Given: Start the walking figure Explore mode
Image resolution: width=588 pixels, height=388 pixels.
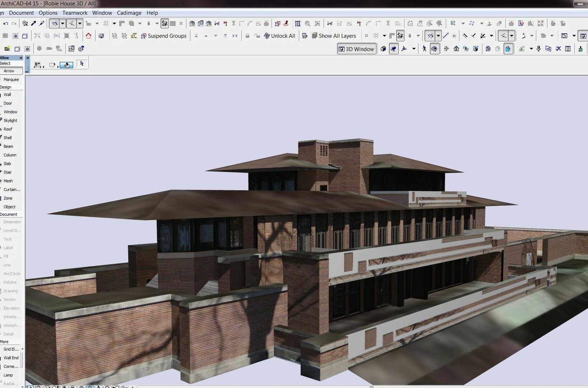Looking at the screenshot, I should point(424,49).
